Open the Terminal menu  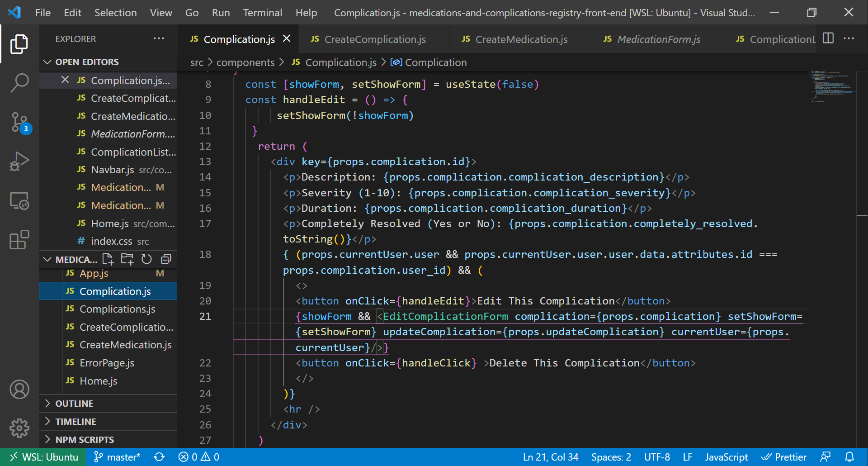click(x=262, y=13)
